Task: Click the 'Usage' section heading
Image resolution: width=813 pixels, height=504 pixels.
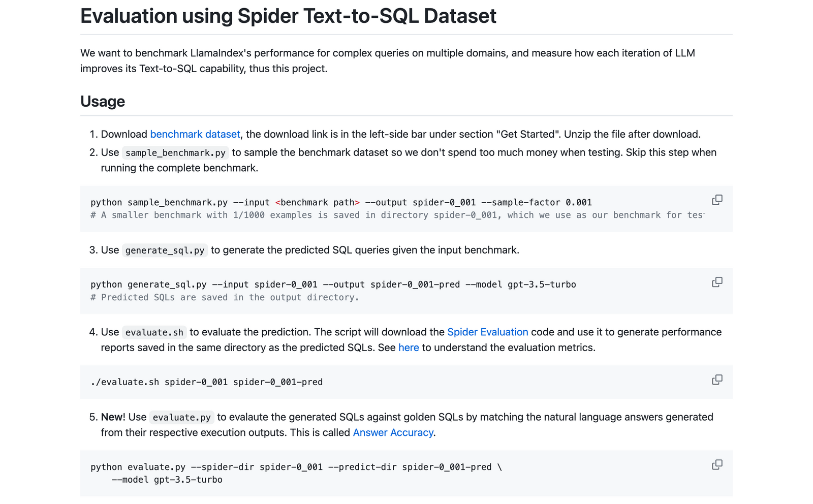Action: 102,101
